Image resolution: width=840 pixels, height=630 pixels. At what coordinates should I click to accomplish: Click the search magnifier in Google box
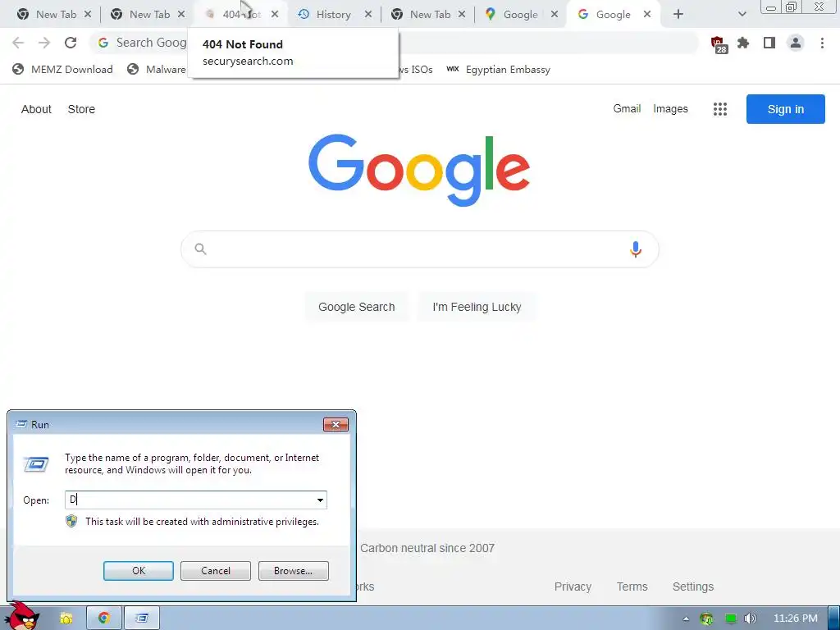[200, 249]
